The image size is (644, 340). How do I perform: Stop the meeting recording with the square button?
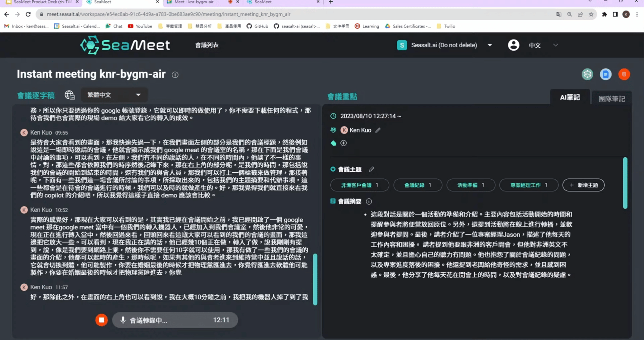101,320
